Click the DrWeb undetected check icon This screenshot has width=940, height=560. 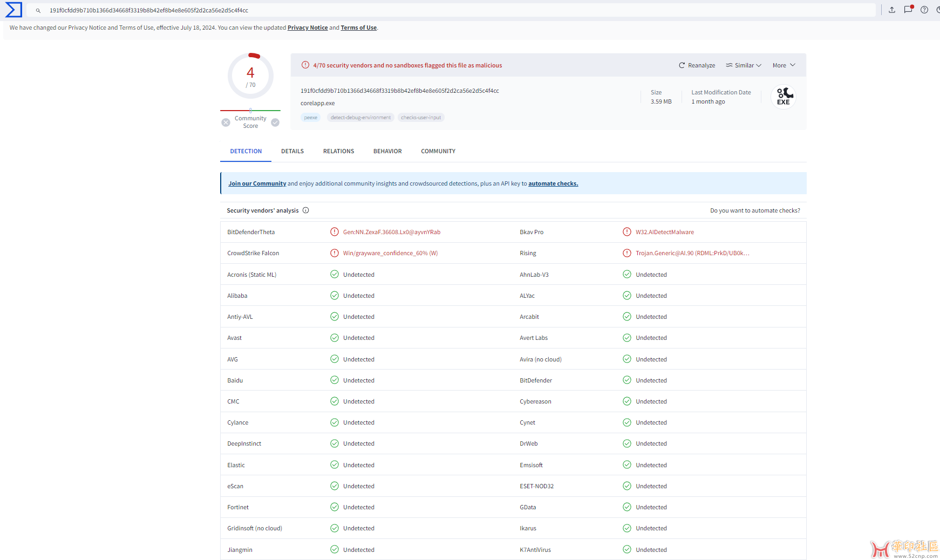tap(627, 443)
